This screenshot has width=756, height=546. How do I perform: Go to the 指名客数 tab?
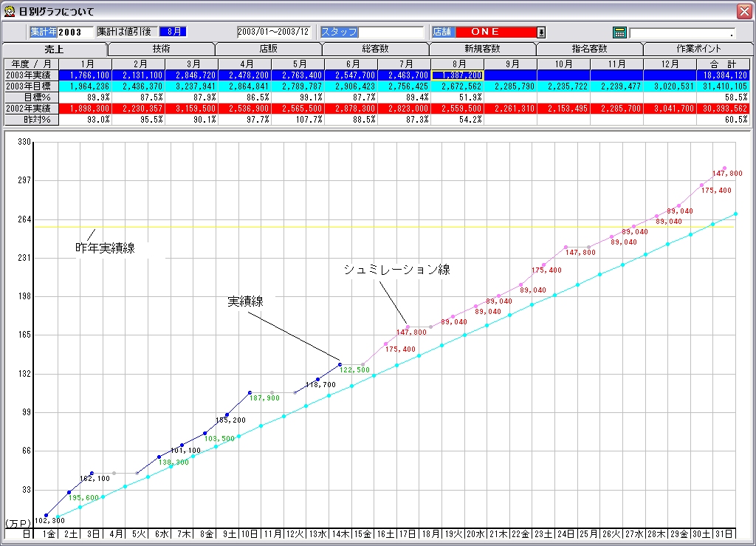point(590,49)
